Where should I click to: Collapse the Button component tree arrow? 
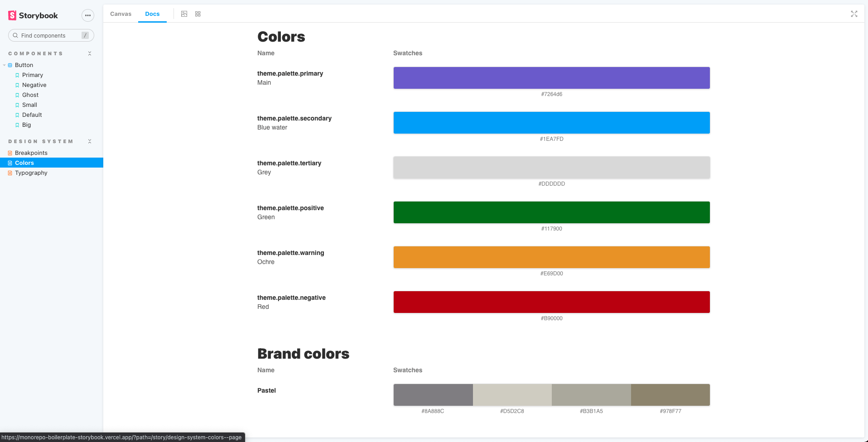[5, 65]
